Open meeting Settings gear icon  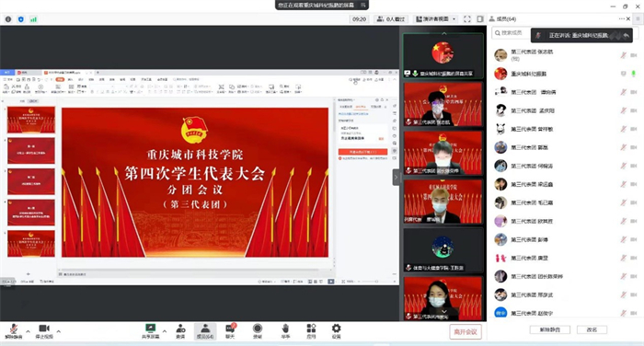coord(337,331)
